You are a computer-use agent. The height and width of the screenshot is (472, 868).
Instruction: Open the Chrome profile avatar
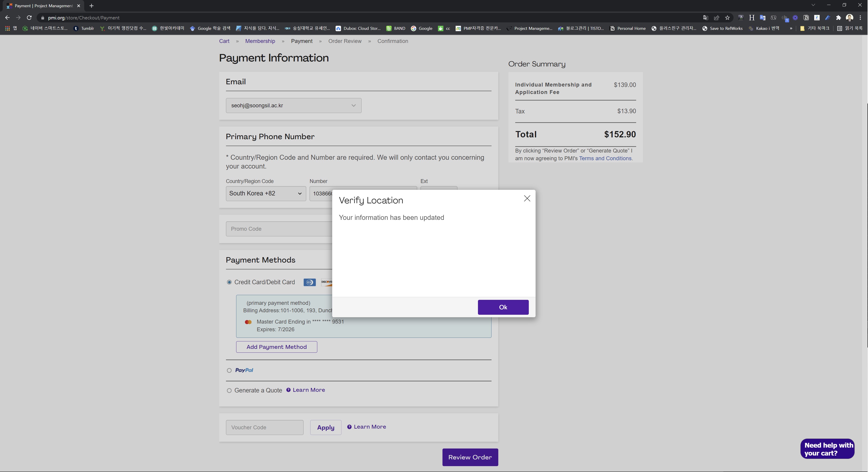pos(849,18)
